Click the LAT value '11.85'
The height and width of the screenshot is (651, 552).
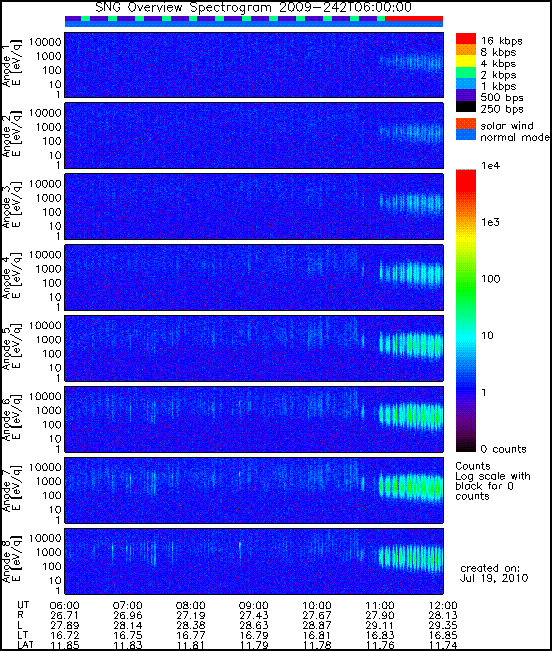(x=64, y=645)
